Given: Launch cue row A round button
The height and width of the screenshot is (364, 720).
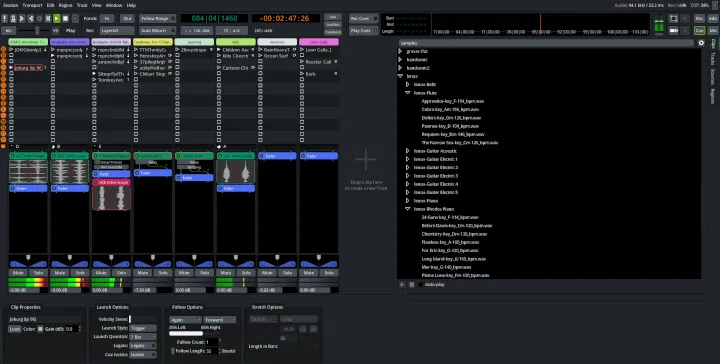Looking at the screenshot, I should tap(4, 49).
